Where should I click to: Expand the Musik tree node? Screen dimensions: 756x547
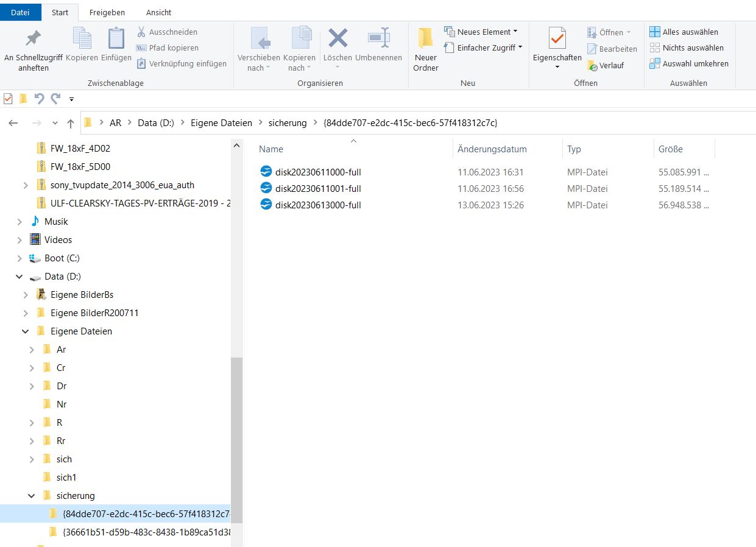[x=19, y=222]
